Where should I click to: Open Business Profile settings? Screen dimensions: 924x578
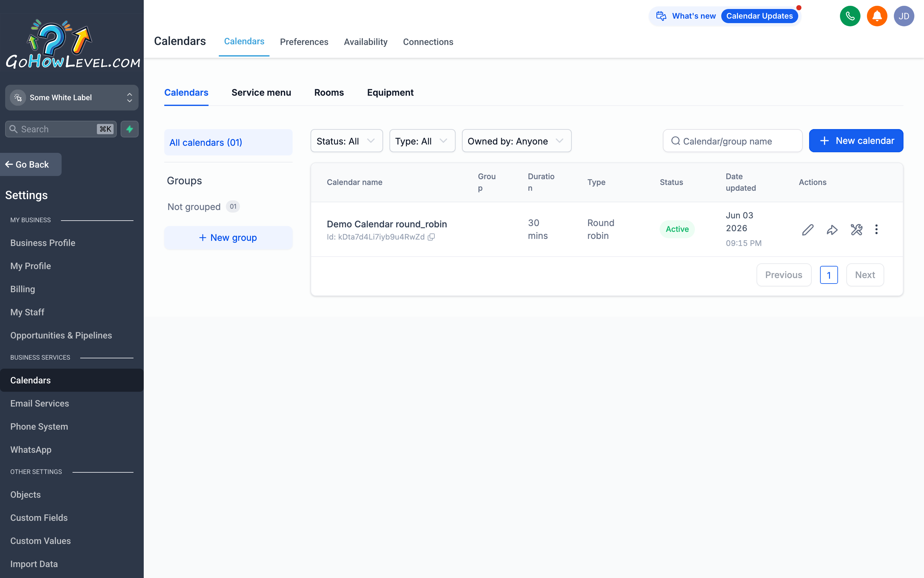click(x=43, y=243)
